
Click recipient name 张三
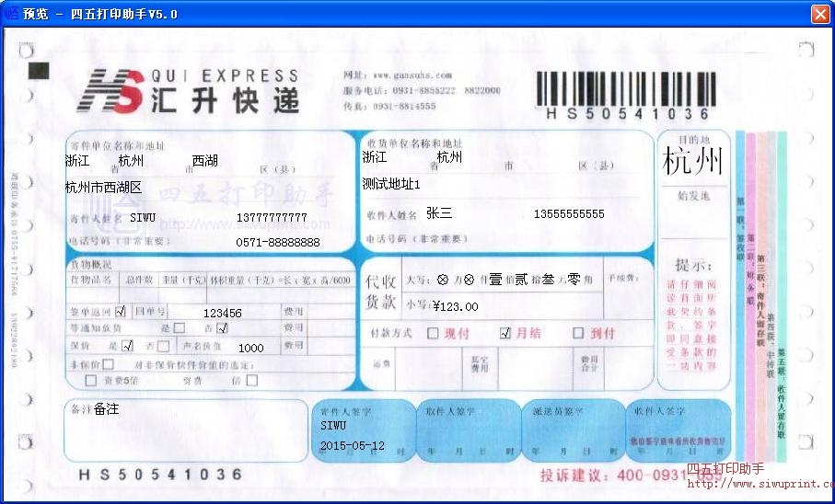439,213
